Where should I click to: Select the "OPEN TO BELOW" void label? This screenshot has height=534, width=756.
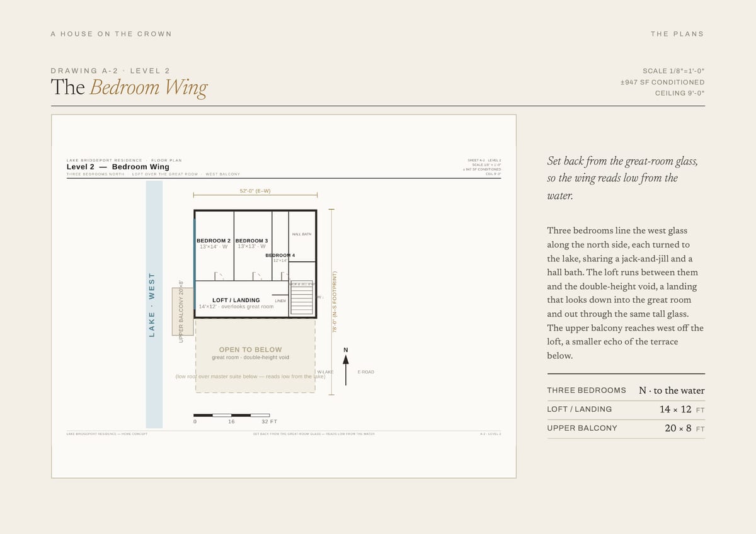(251, 349)
